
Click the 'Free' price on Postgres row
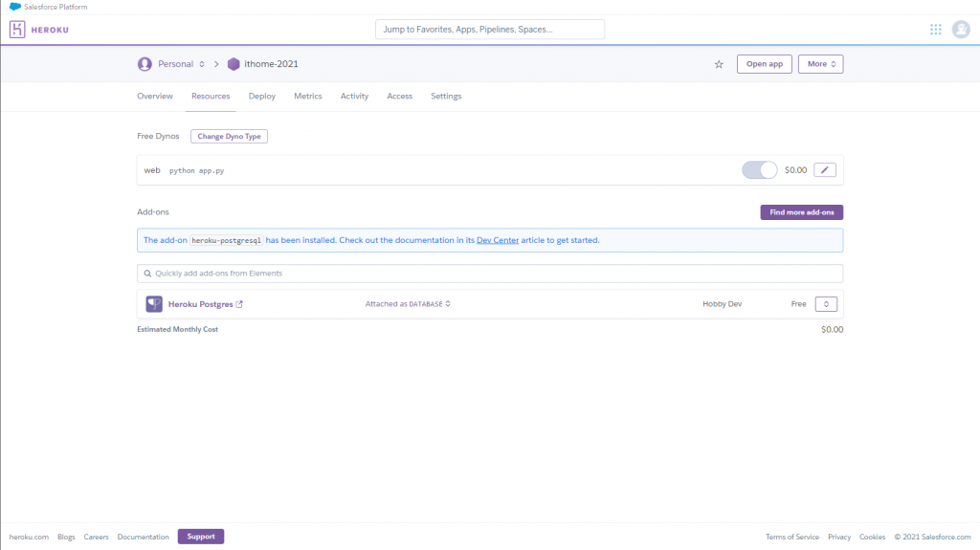pyautogui.click(x=799, y=304)
